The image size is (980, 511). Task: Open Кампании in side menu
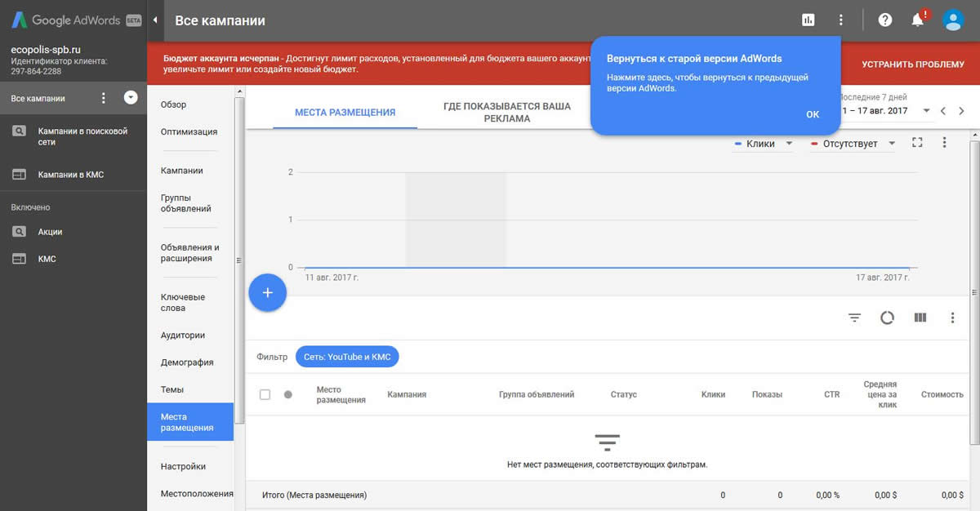click(182, 171)
